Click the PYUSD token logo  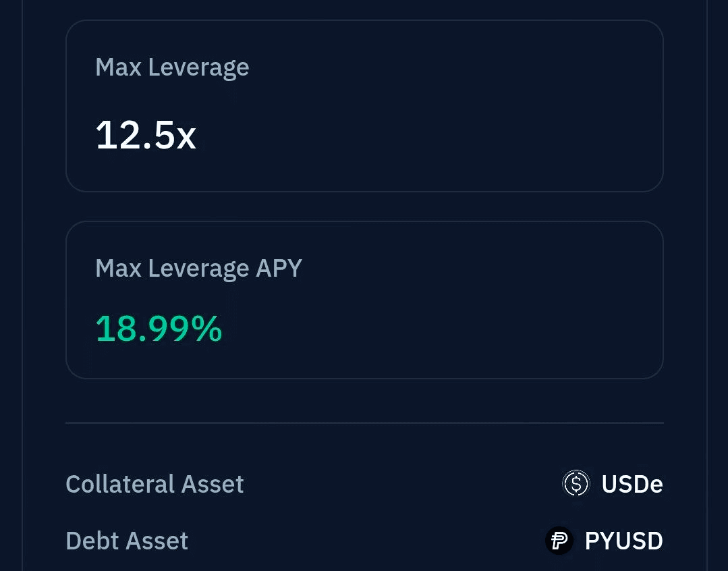pos(559,541)
